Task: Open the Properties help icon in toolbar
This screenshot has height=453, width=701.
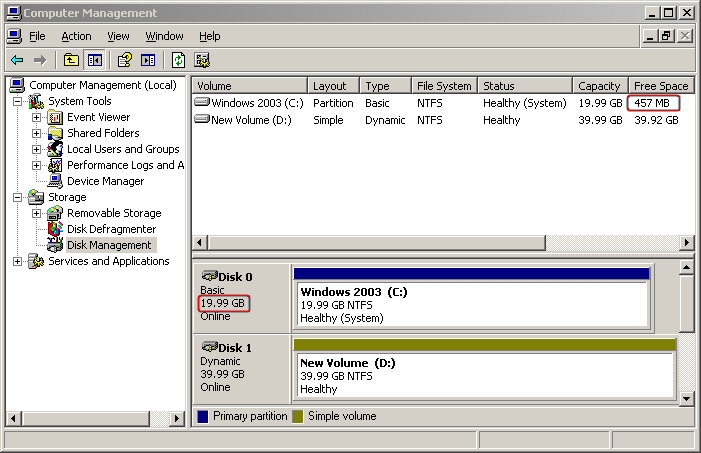Action: (125, 60)
